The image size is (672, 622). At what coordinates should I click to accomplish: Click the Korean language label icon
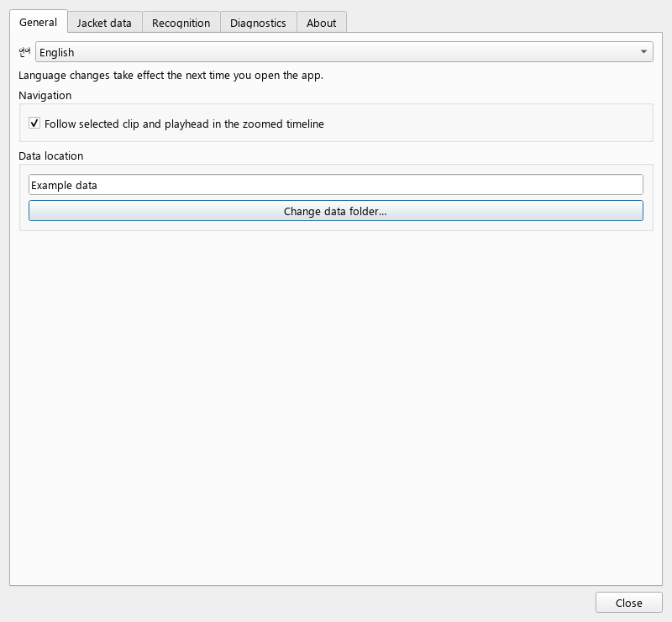point(24,52)
